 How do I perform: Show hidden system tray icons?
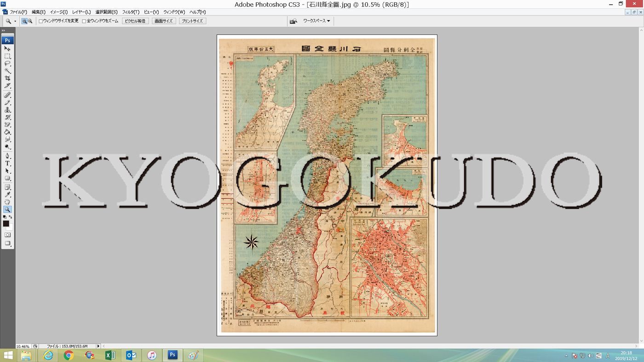pyautogui.click(x=566, y=356)
